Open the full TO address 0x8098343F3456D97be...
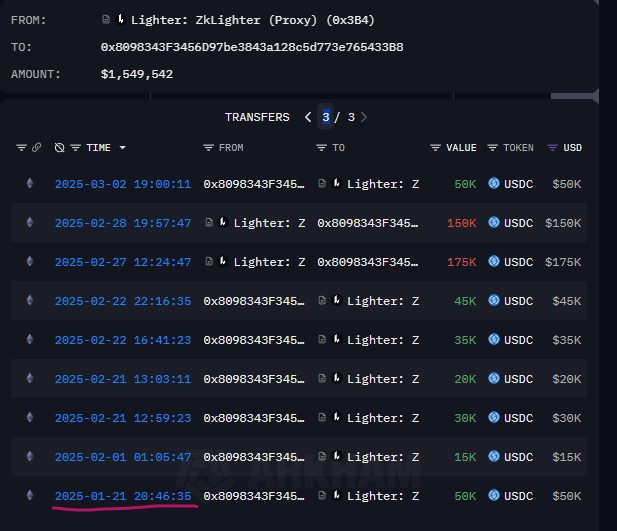The image size is (617, 531). point(252,47)
